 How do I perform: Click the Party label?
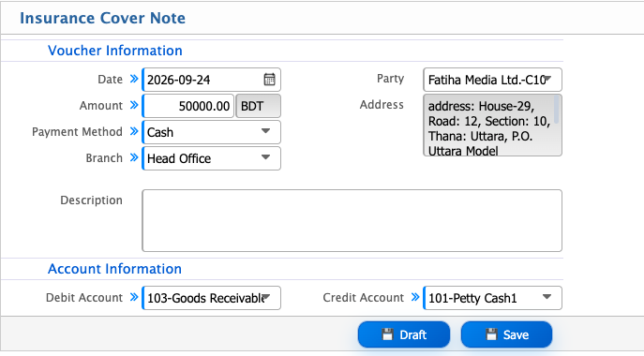pos(391,79)
